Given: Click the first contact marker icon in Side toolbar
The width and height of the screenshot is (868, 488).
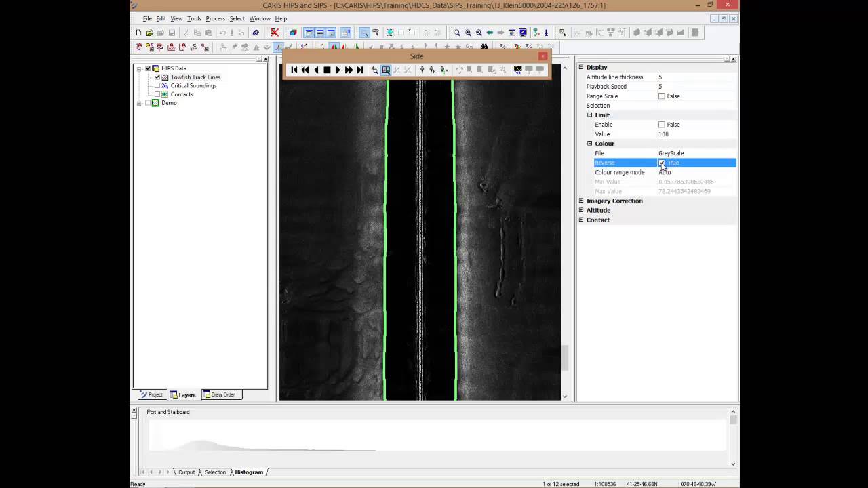Looking at the screenshot, I should point(422,70).
